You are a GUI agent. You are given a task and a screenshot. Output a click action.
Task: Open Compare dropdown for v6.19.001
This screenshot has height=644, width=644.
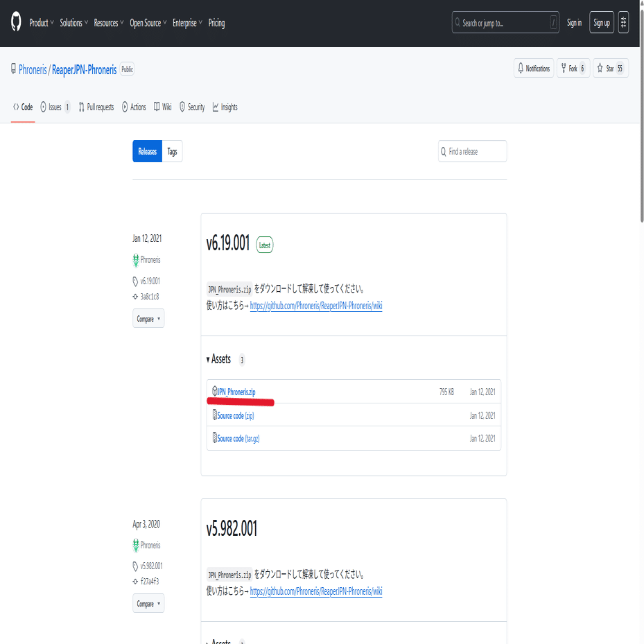pyautogui.click(x=148, y=318)
